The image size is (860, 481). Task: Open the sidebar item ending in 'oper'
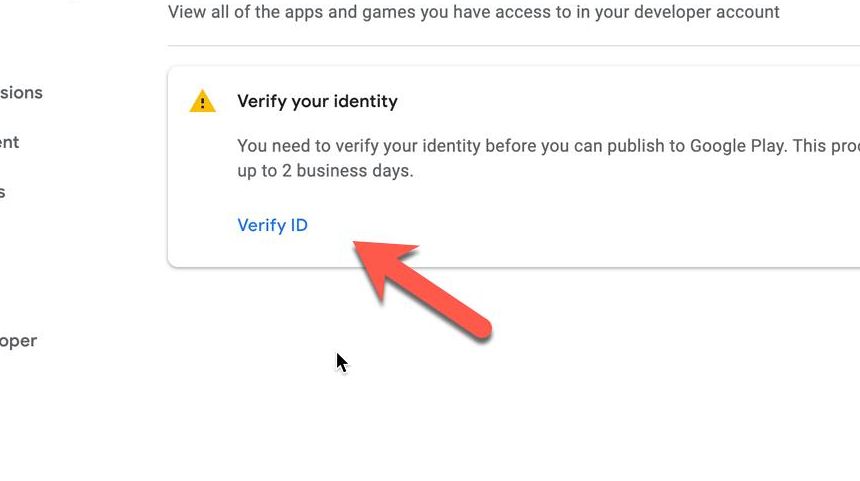[x=18, y=341]
